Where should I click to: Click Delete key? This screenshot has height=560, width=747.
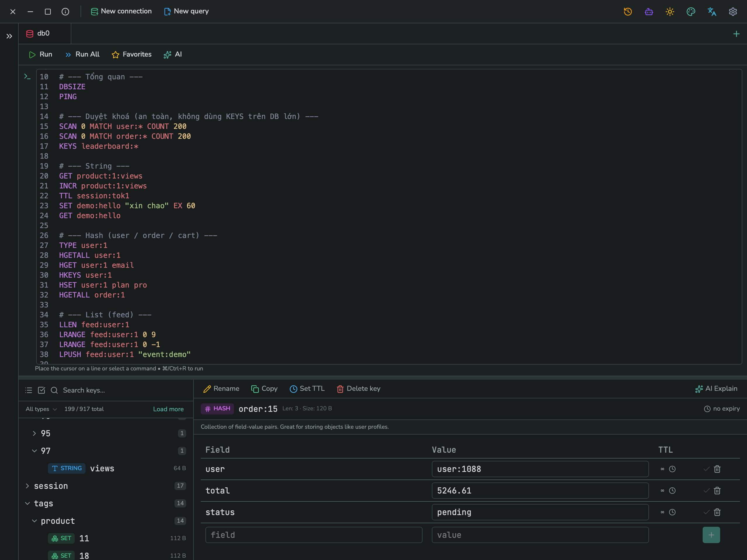click(358, 388)
